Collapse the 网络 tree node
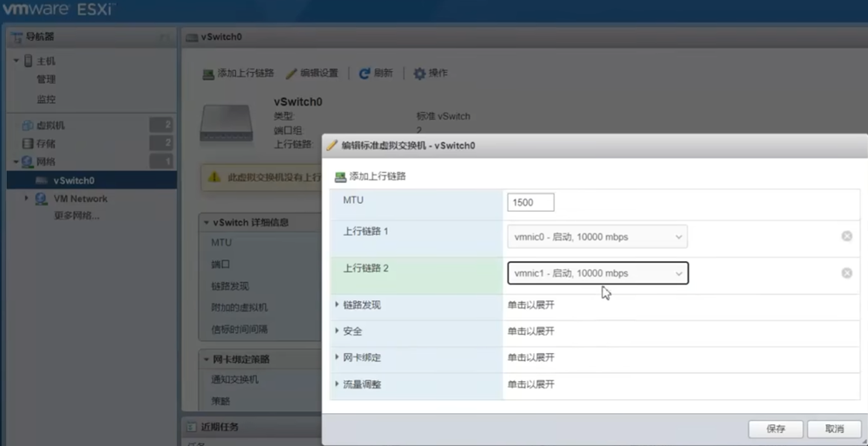 [16, 161]
